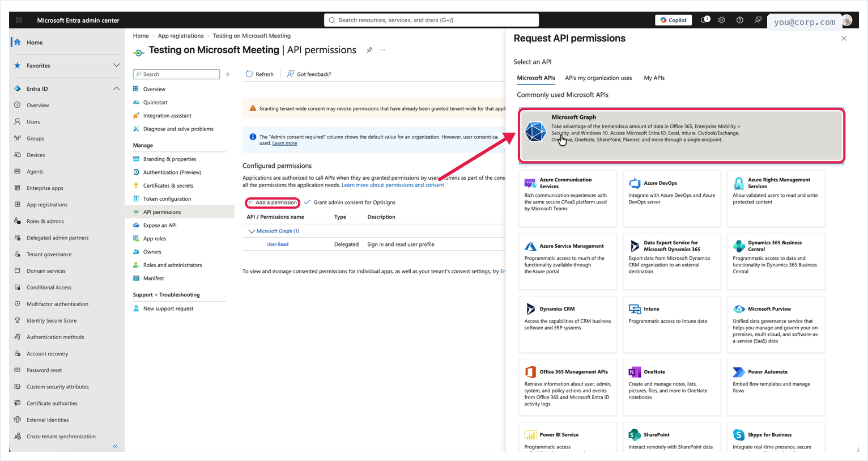Open Copilot from the top bar

tap(674, 20)
